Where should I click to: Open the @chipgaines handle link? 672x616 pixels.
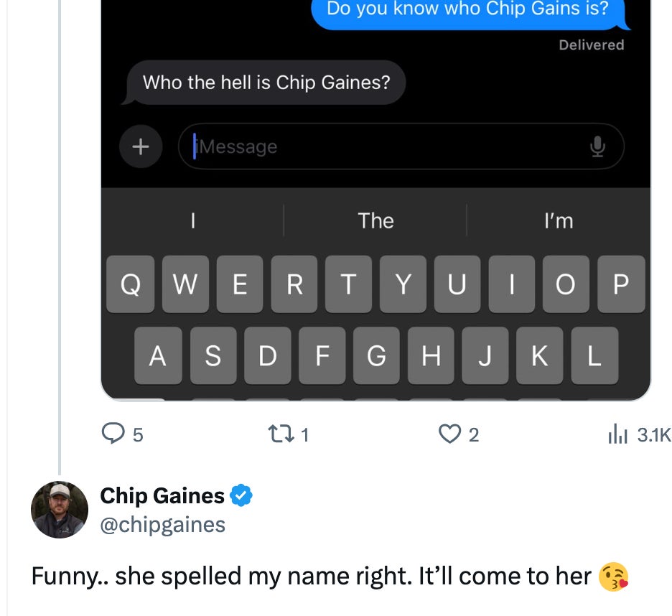[x=162, y=525]
